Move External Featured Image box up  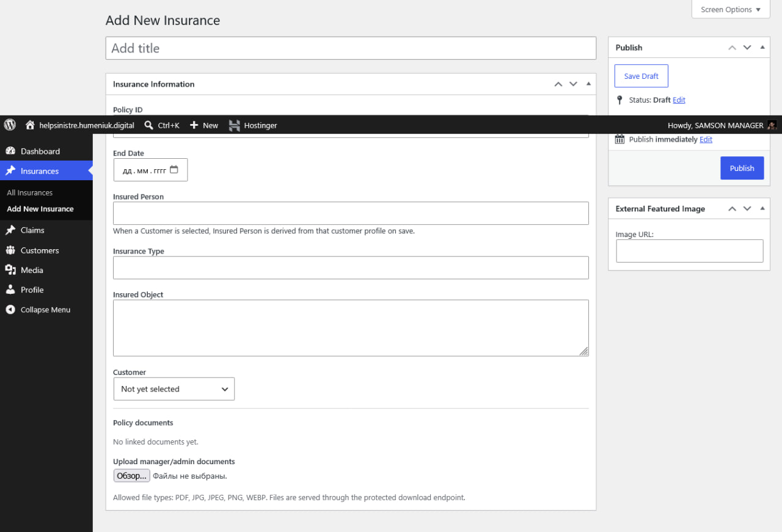(x=732, y=209)
